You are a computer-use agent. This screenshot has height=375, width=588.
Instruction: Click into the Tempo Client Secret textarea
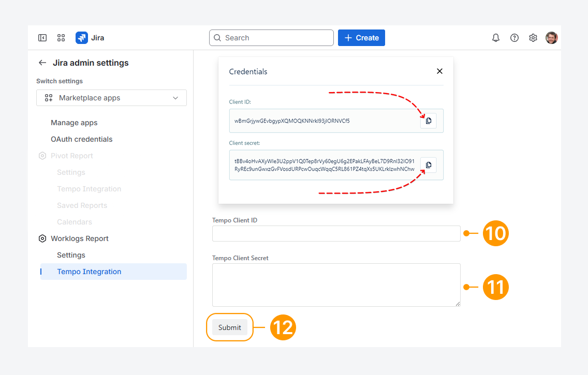(336, 285)
